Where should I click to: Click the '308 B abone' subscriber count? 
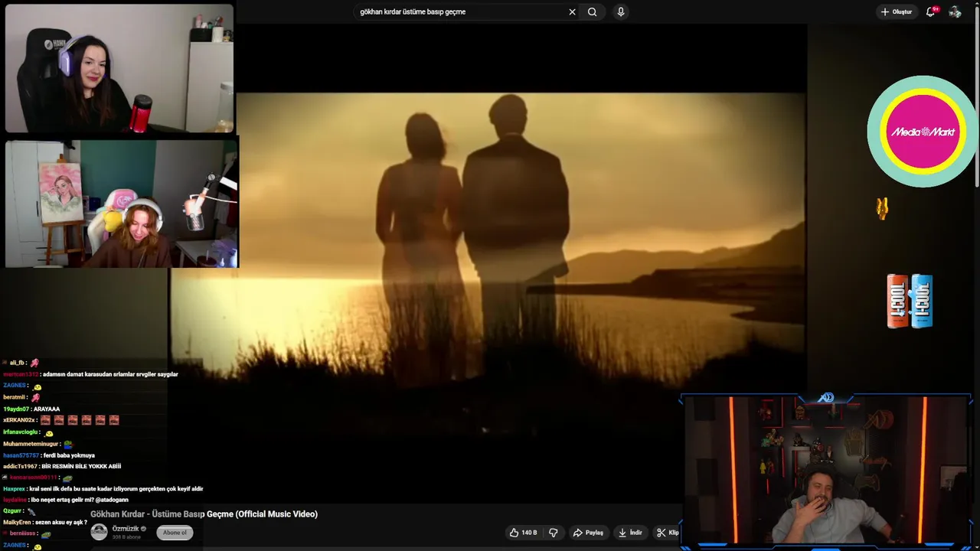click(126, 537)
